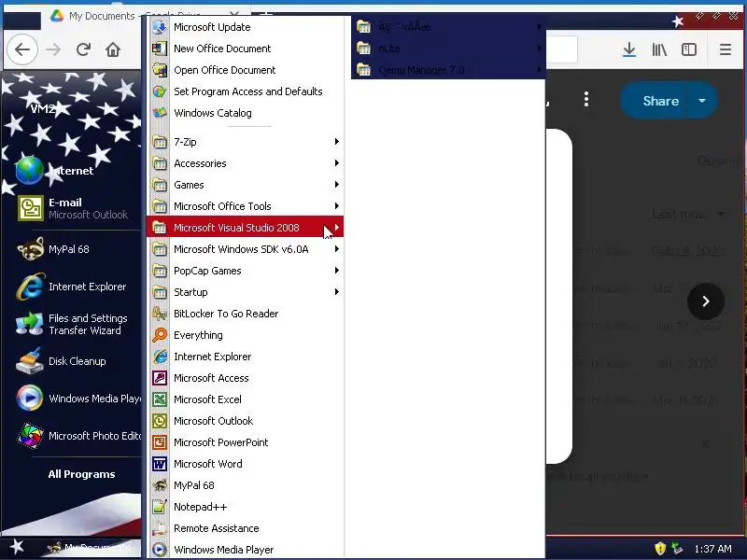Viewport: 747px width, 560px height.
Task: Expand the 7-Zip submenu
Action: click(x=245, y=142)
